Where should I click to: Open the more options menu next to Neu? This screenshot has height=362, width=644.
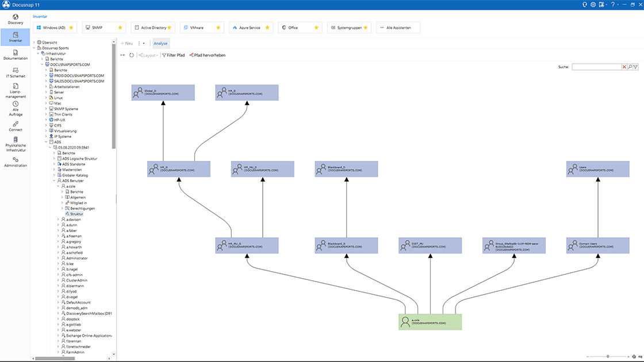coord(141,43)
